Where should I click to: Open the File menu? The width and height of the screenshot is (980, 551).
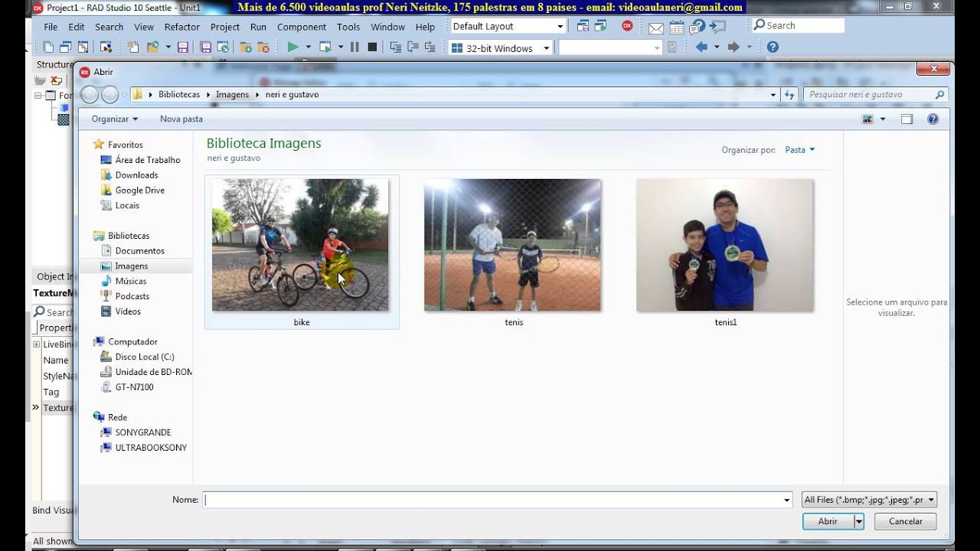[51, 27]
